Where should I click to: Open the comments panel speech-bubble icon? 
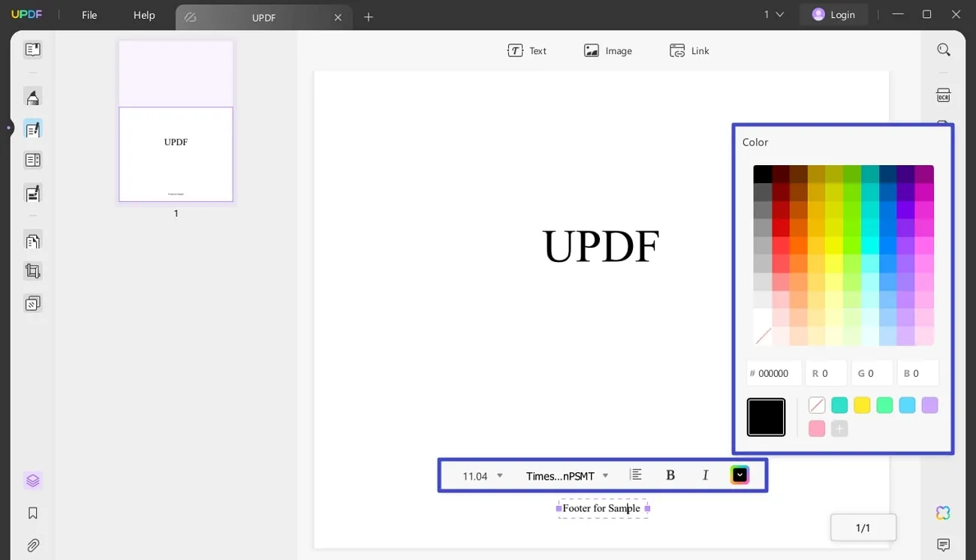[x=944, y=545]
